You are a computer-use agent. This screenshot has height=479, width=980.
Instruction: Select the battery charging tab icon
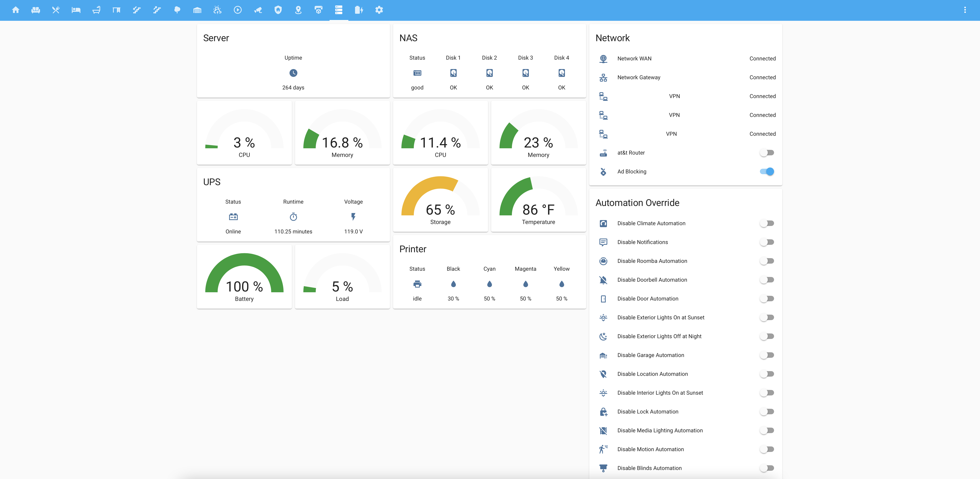pyautogui.click(x=359, y=10)
